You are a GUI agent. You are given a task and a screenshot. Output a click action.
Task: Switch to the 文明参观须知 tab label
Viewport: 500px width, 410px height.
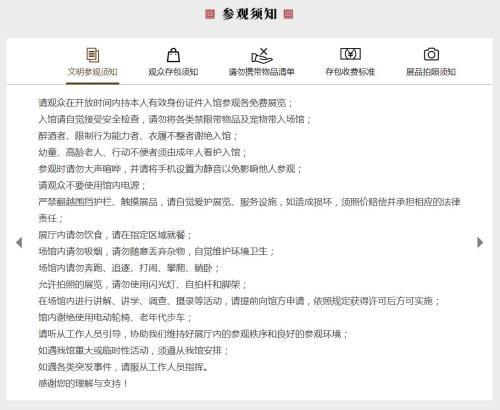[x=93, y=72]
